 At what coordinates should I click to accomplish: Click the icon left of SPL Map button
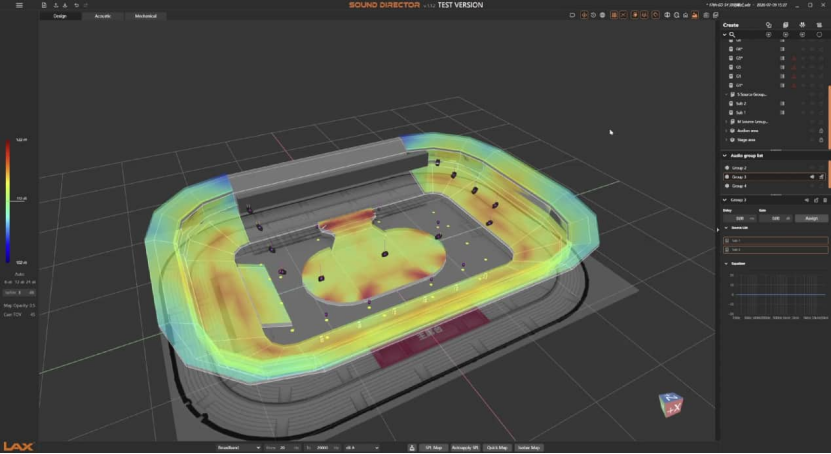tap(412, 448)
